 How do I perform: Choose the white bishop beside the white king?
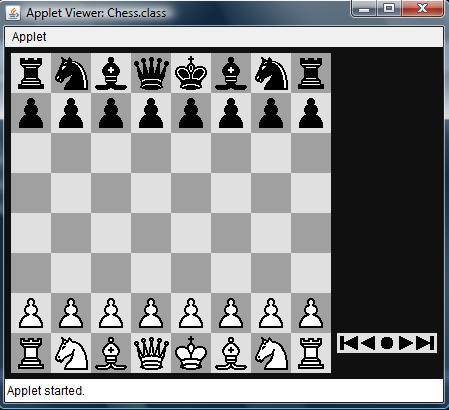[x=231, y=353]
